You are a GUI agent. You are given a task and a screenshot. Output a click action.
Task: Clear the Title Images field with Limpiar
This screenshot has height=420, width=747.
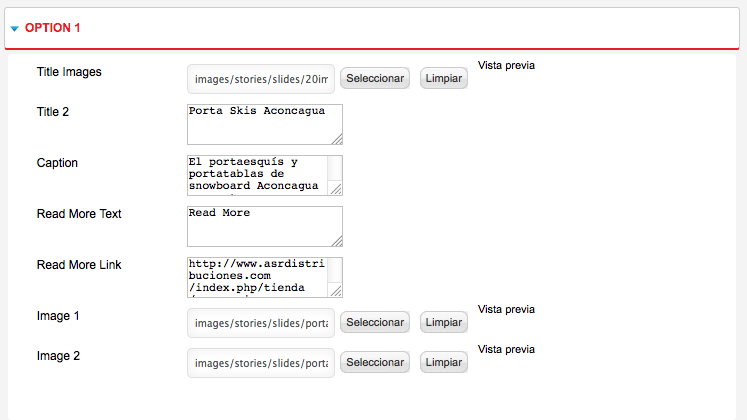(x=444, y=78)
